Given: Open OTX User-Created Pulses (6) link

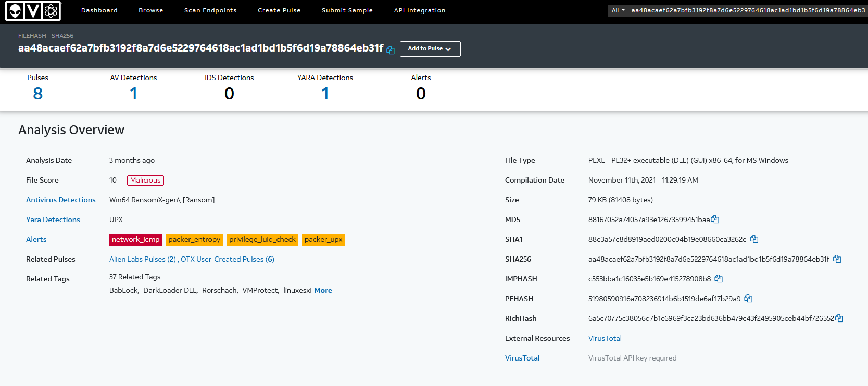Looking at the screenshot, I should click(x=228, y=259).
